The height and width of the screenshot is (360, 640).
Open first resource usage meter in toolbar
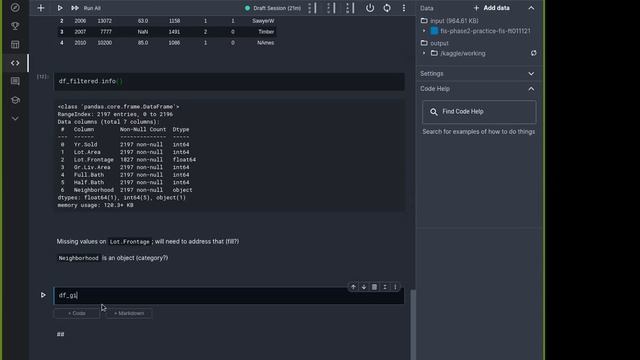click(x=312, y=8)
